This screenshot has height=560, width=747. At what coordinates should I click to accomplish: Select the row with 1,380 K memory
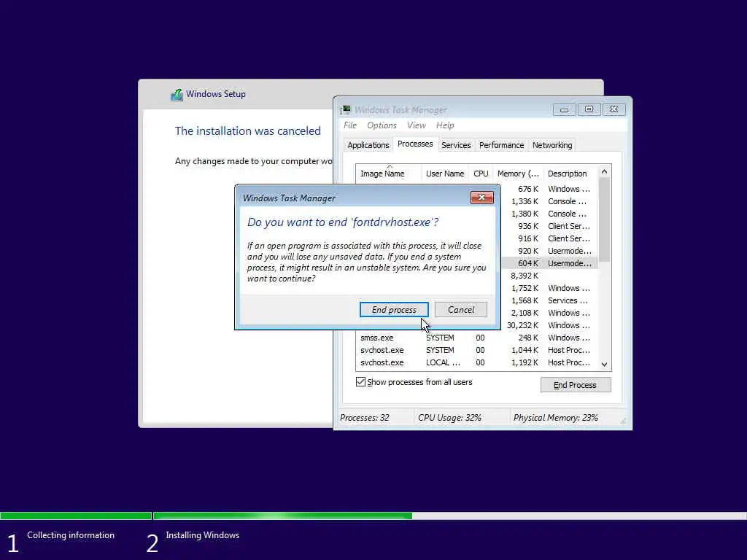click(x=550, y=214)
